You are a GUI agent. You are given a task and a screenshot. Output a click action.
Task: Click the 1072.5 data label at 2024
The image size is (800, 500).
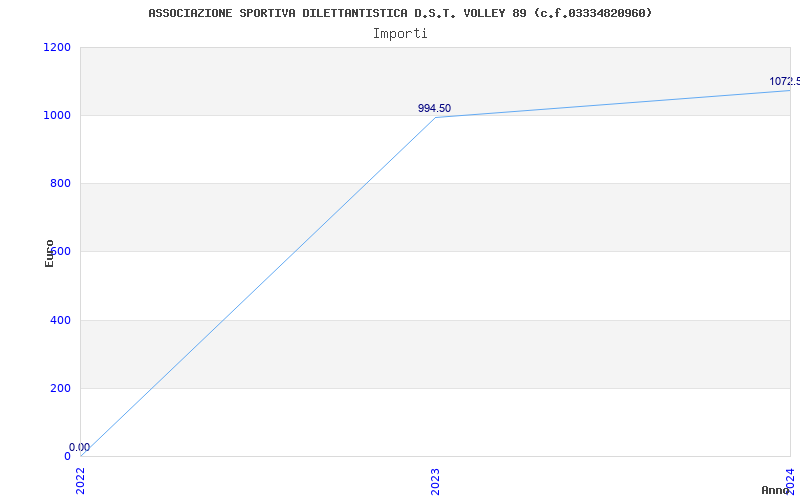(784, 82)
